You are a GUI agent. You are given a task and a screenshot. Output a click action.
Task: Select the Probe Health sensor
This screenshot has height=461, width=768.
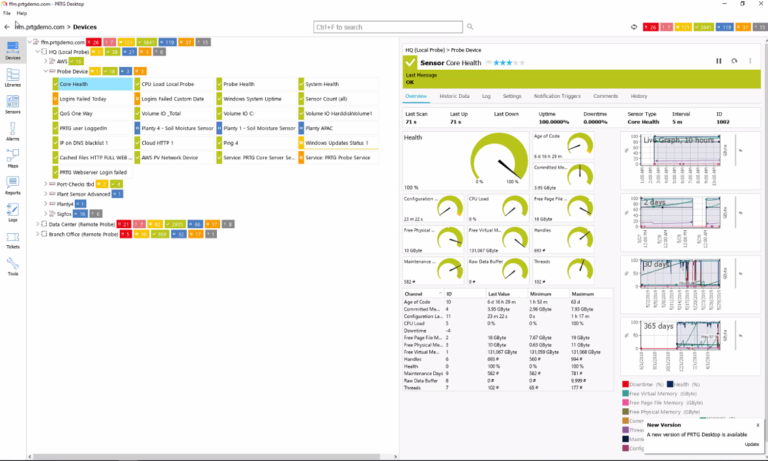(256, 84)
